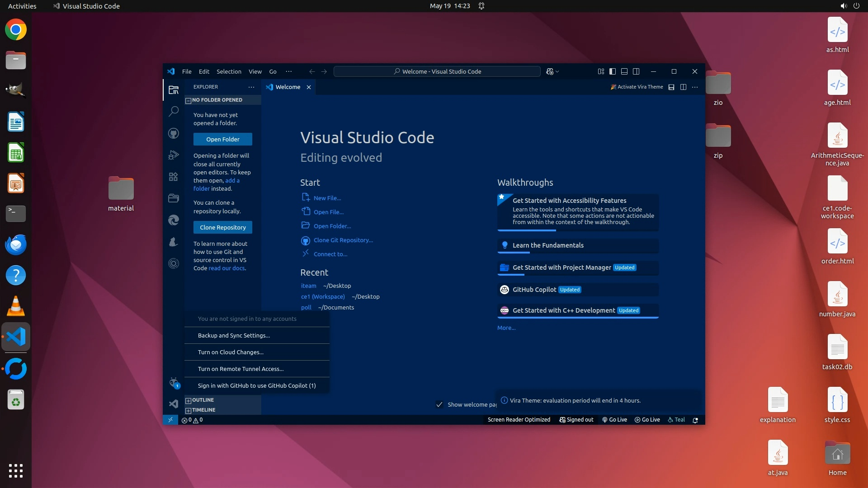868x488 pixels.
Task: Open Project Manager folder icon in activity bar
Action: [x=174, y=198]
